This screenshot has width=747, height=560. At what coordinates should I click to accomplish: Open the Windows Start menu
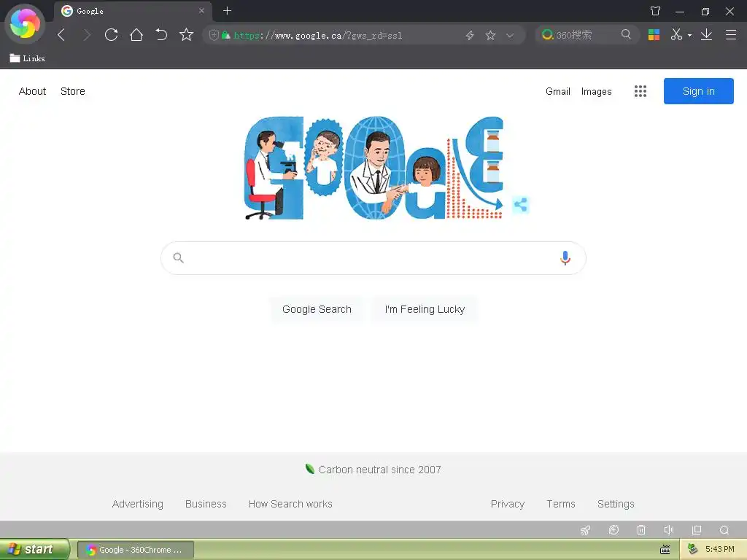coord(35,550)
